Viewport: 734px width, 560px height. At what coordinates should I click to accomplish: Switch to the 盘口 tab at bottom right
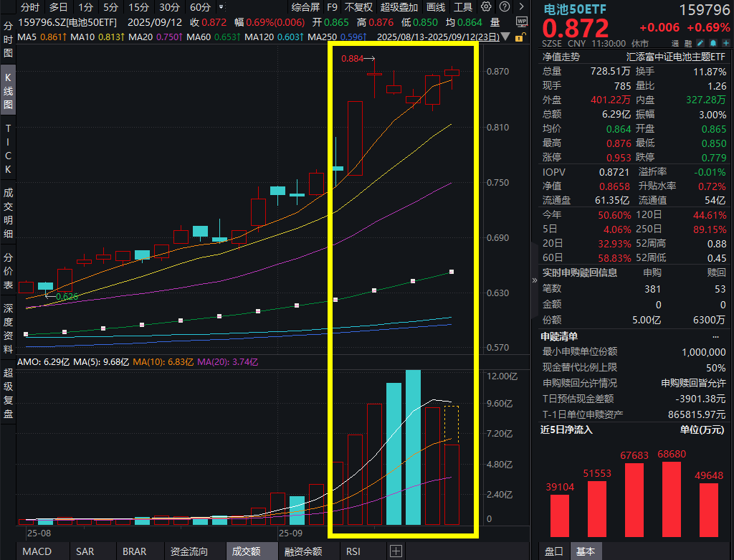pyautogui.click(x=555, y=552)
